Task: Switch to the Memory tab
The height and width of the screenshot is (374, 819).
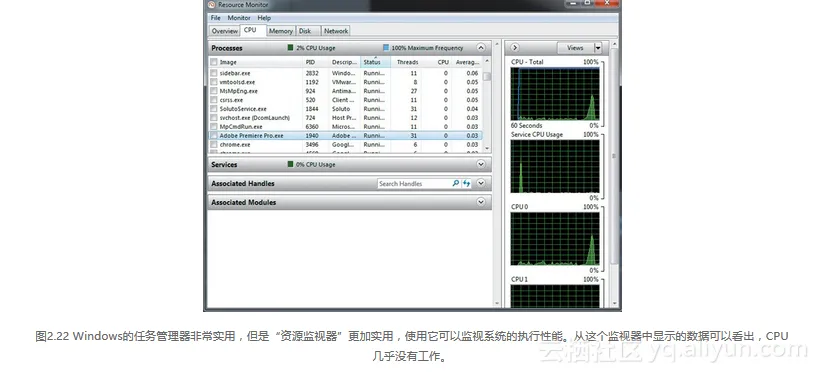Action: click(x=281, y=31)
